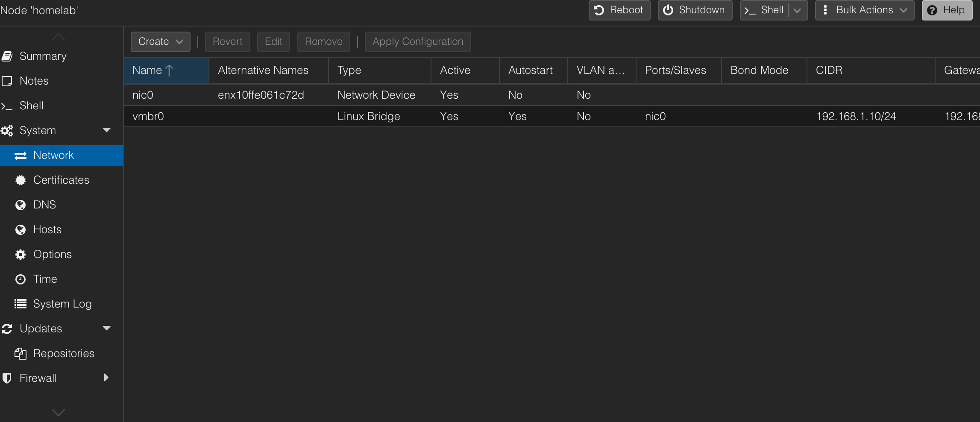Sort by Alternative Names column header
The width and height of the screenshot is (980, 422).
tap(269, 70)
